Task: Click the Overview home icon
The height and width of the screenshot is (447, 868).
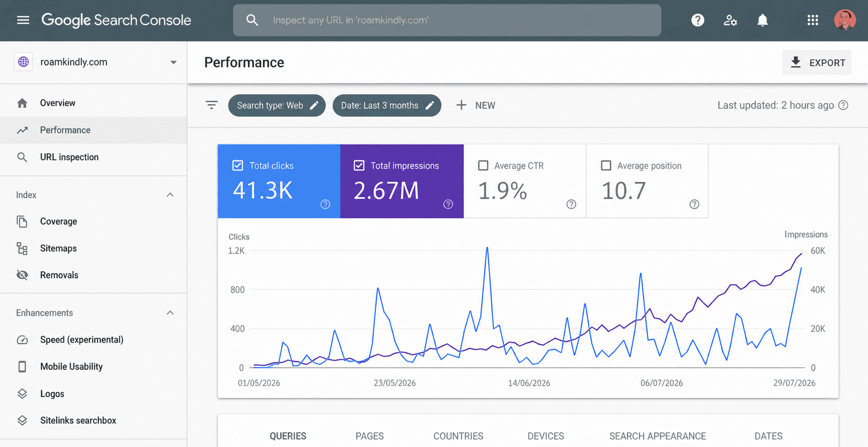Action: click(x=22, y=103)
